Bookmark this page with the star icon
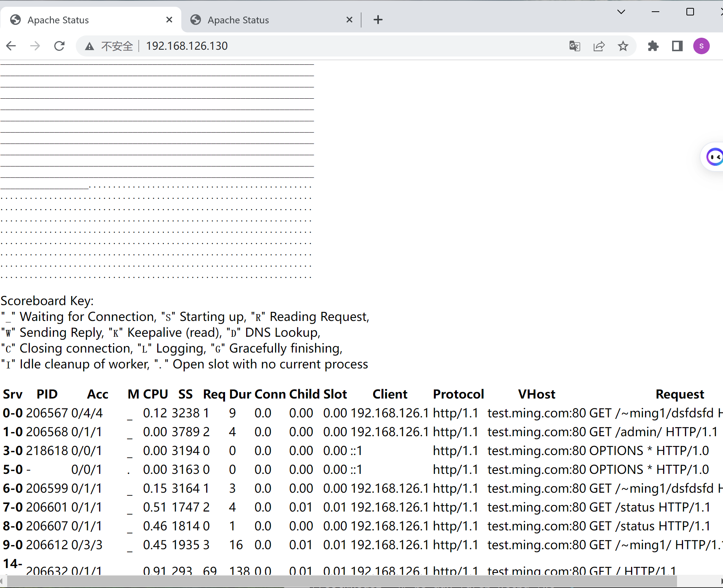723x588 pixels. pyautogui.click(x=623, y=46)
